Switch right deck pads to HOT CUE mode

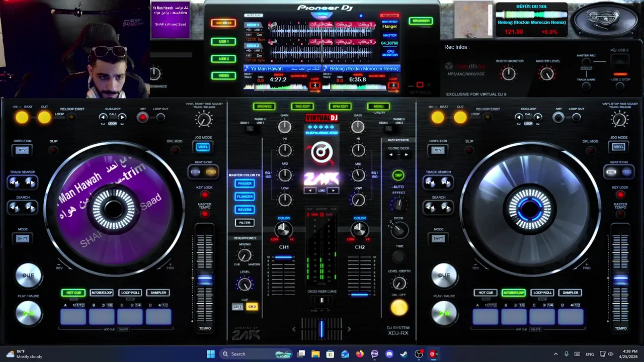tap(486, 293)
